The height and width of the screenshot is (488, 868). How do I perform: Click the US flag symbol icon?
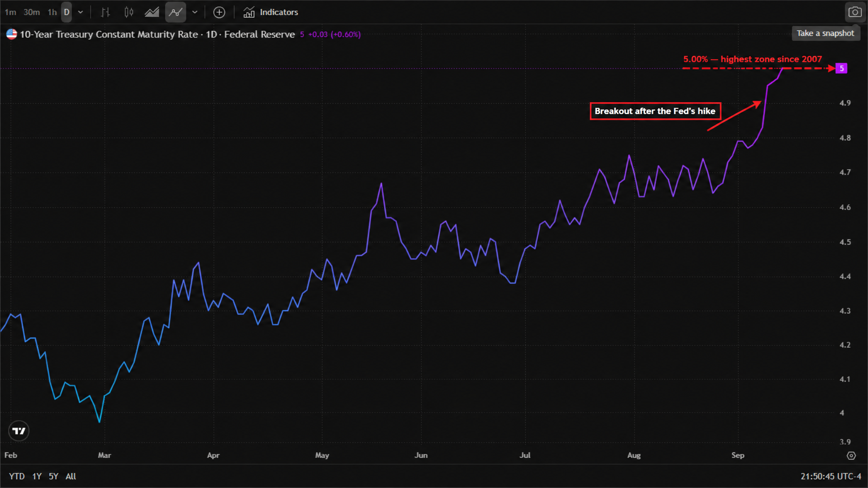(x=11, y=34)
